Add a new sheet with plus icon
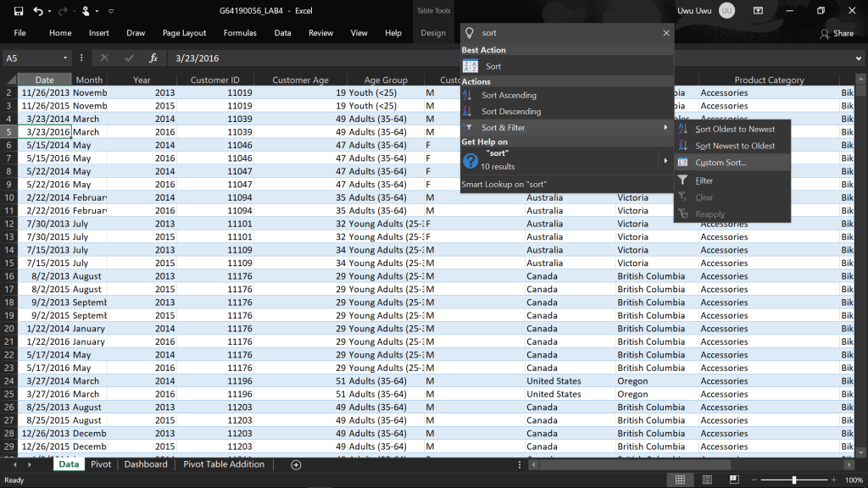The image size is (868, 488). click(296, 464)
